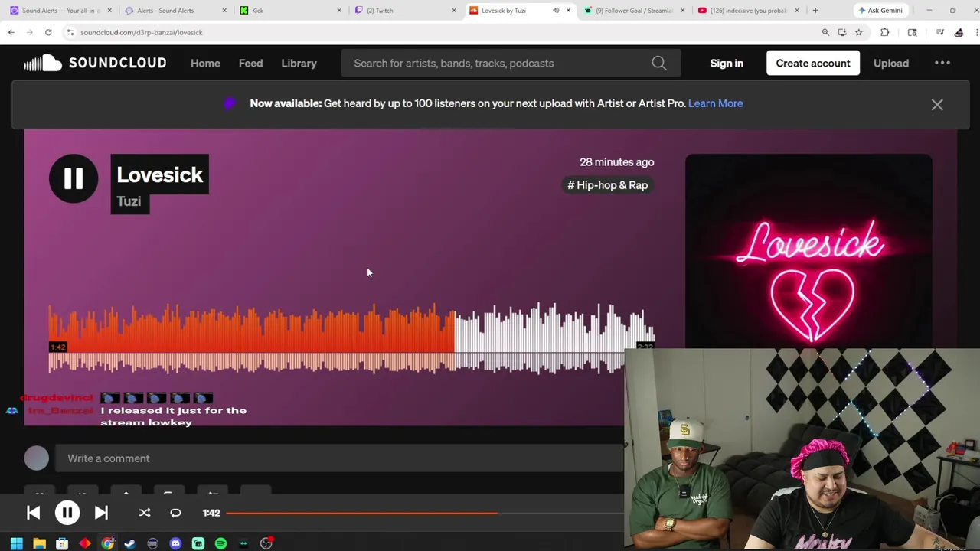Toggle shuffle in the player bar
The image size is (980, 551).
145,513
